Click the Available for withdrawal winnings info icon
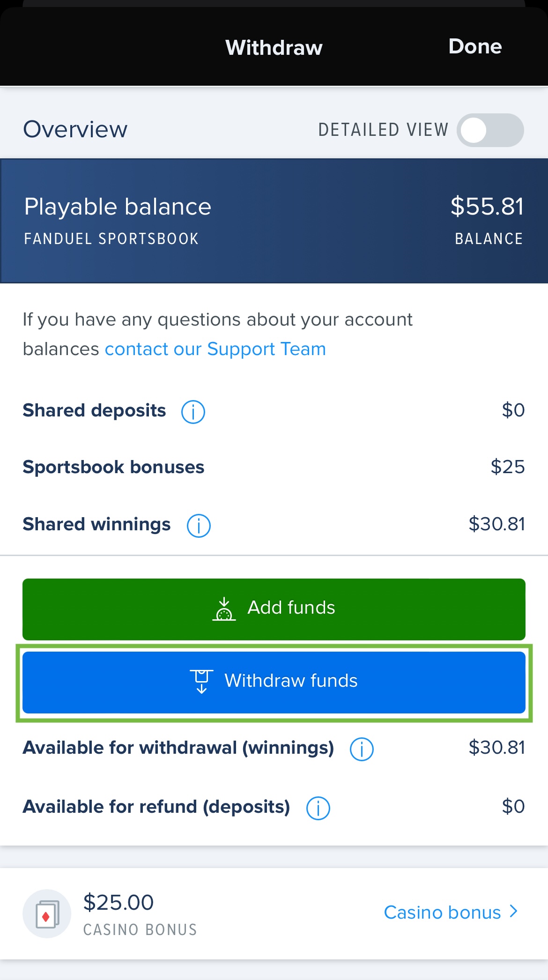Image resolution: width=548 pixels, height=980 pixels. pyautogui.click(x=361, y=749)
